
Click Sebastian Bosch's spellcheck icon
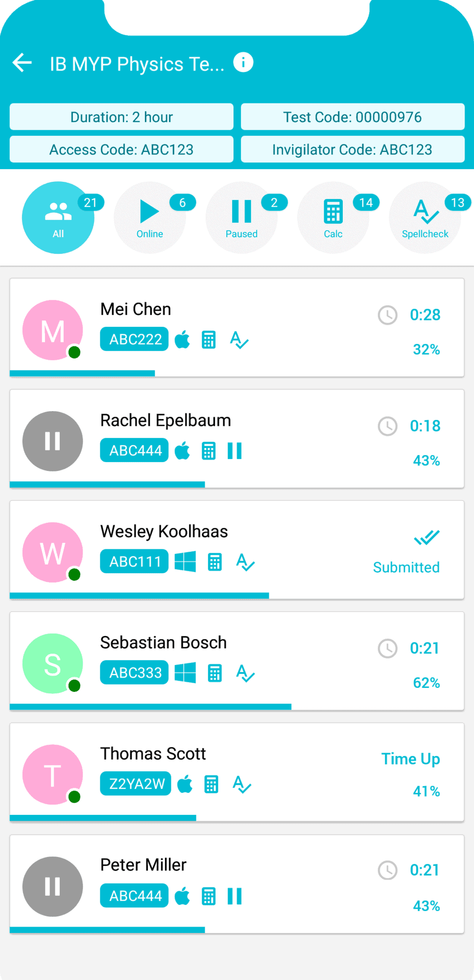pos(245,673)
